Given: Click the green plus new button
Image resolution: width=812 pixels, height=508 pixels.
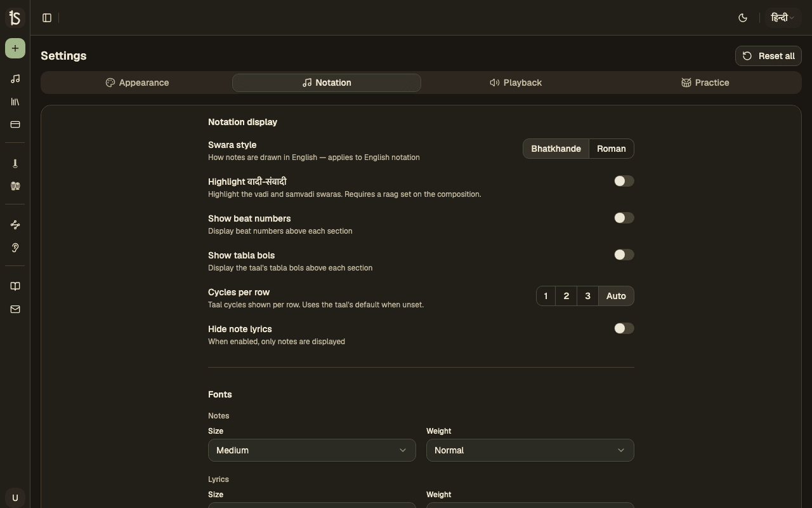Looking at the screenshot, I should [15, 48].
